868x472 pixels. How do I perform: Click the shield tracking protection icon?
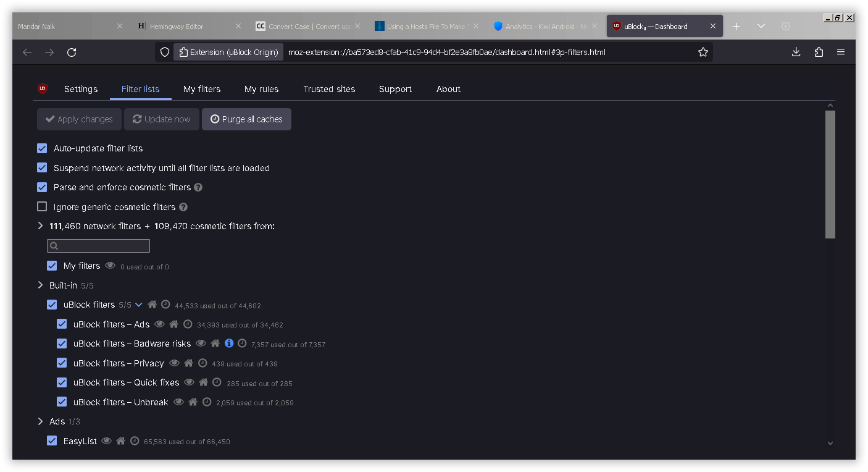click(165, 53)
